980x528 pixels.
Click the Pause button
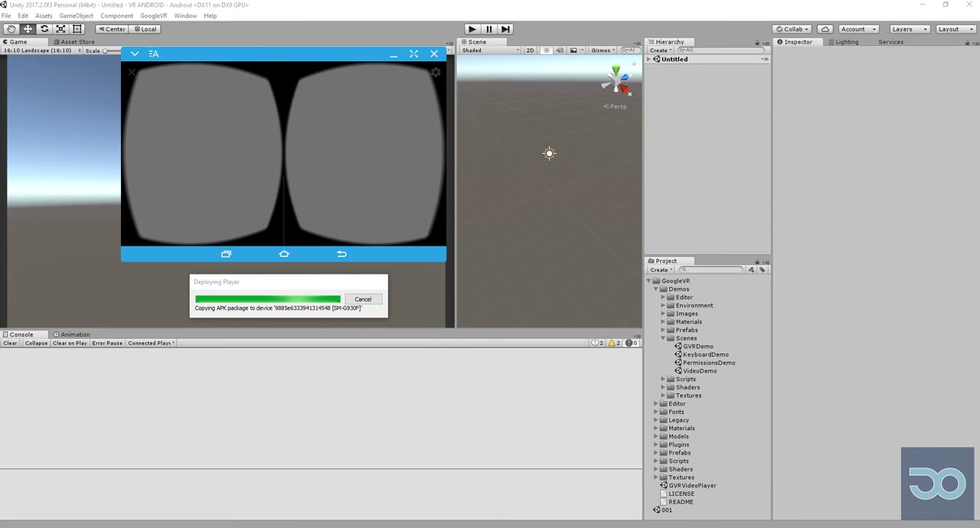click(488, 29)
